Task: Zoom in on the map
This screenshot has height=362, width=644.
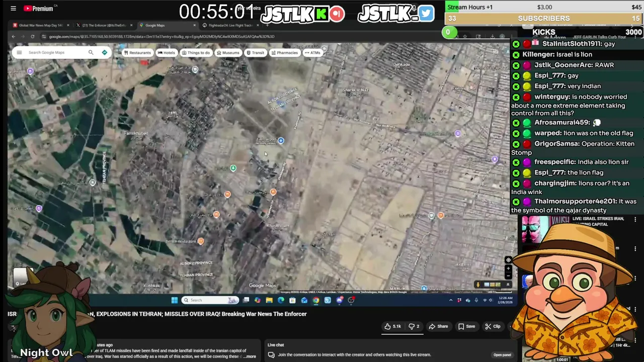Action: pos(508,268)
